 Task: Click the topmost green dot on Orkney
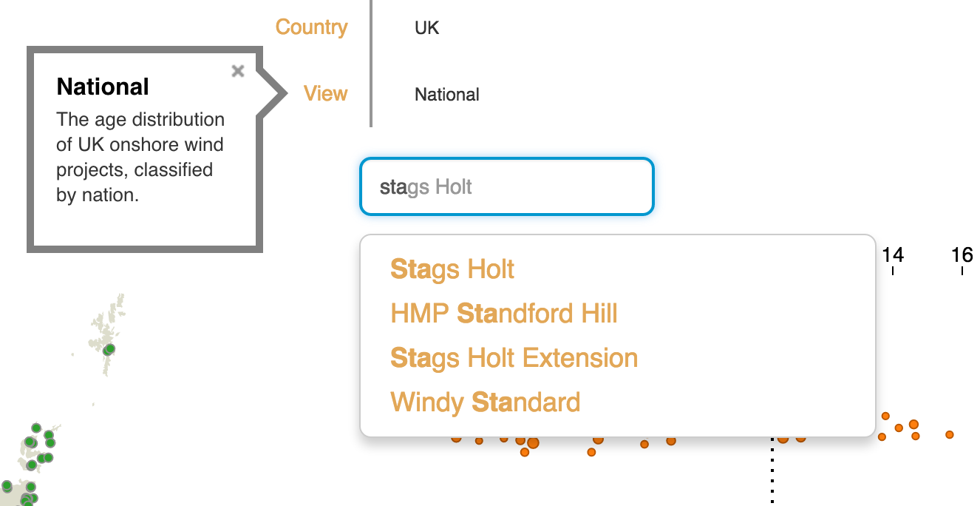[x=36, y=428]
